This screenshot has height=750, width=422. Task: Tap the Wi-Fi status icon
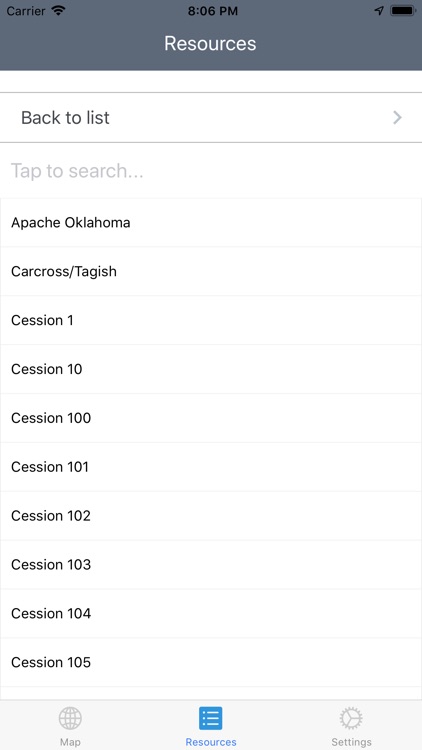pyautogui.click(x=58, y=11)
